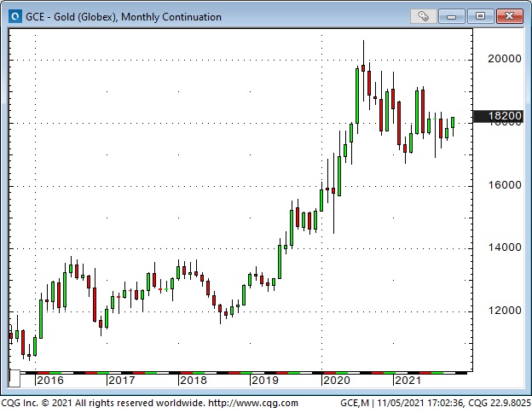Click the 12000 price axis label
This screenshot has width=532, height=413.
click(x=504, y=310)
